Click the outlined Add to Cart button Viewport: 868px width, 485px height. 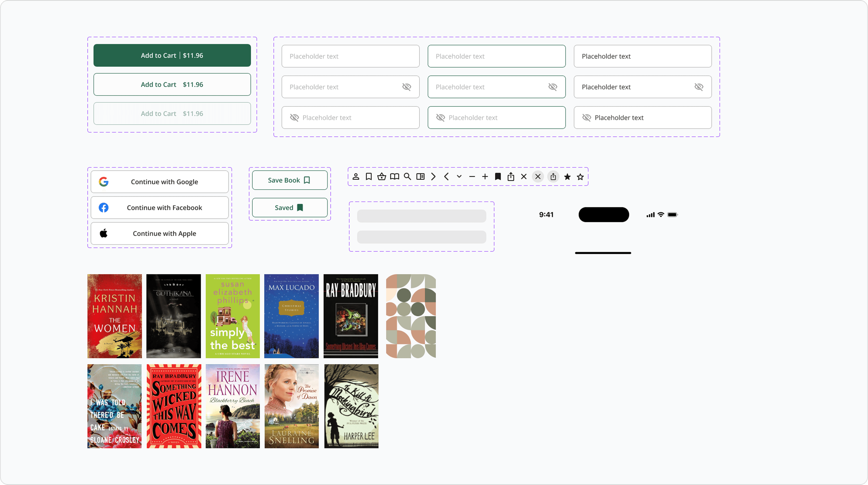[172, 84]
